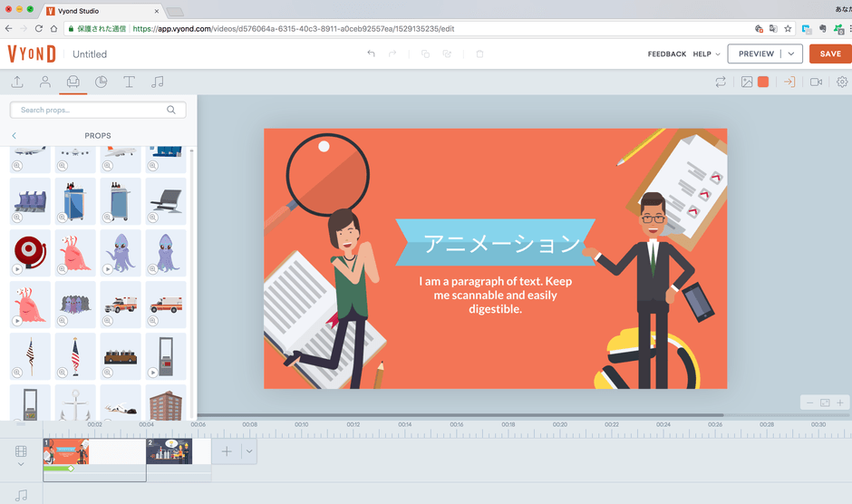Switch to the Chart library icon
852x504 pixels.
[x=101, y=82]
